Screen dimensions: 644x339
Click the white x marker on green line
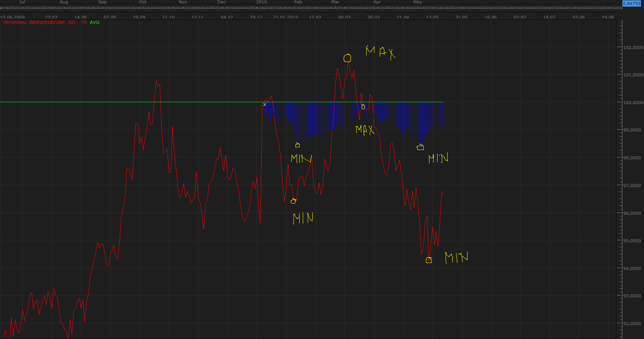(265, 105)
